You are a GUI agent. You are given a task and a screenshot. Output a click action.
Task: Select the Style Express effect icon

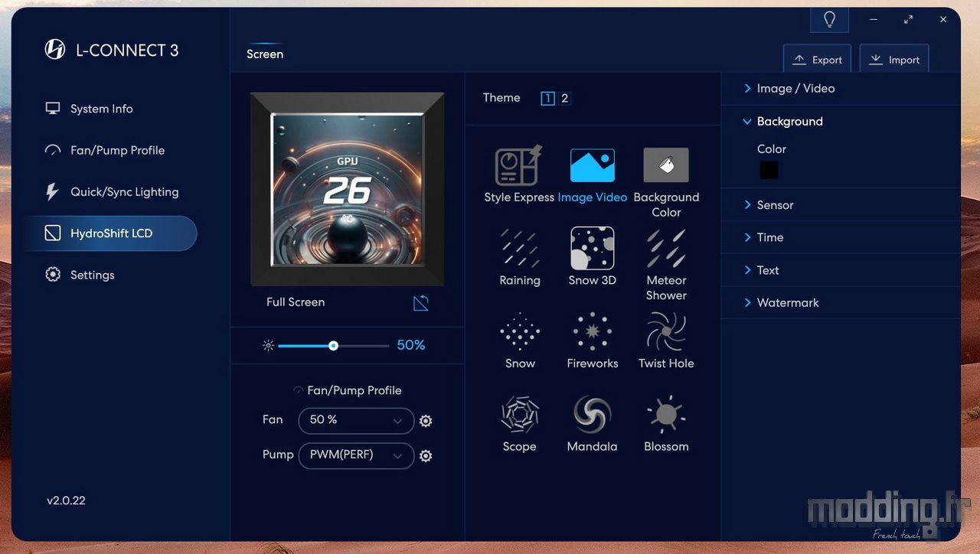pos(519,165)
